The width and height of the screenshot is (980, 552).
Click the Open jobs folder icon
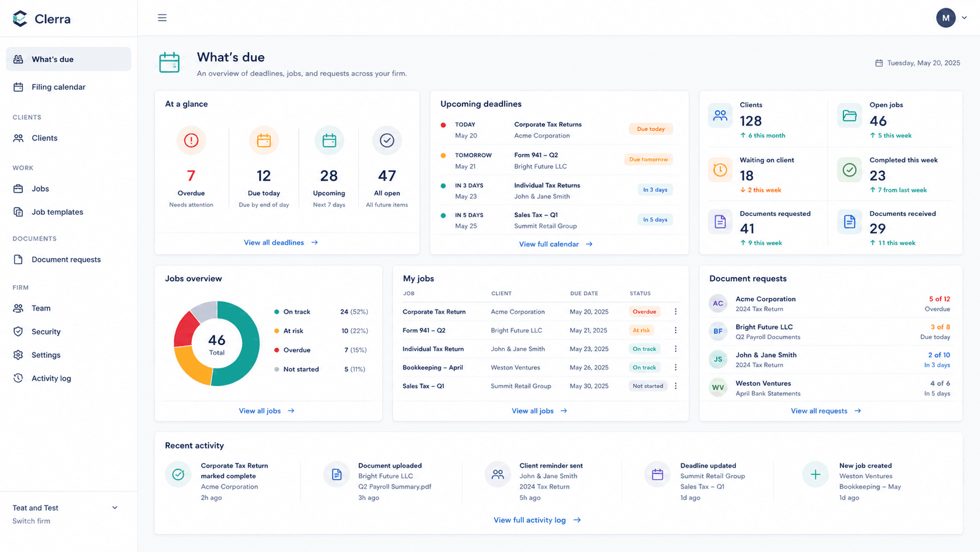pyautogui.click(x=849, y=116)
